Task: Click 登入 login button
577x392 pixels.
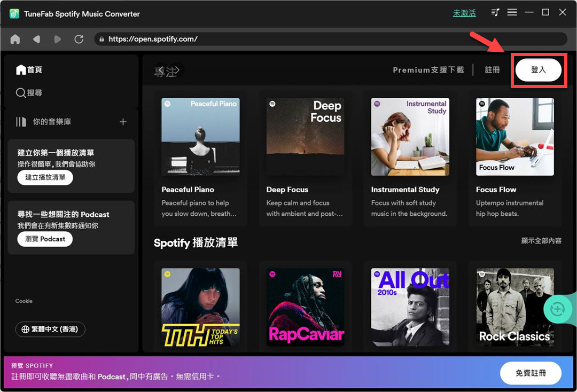Action: [539, 70]
